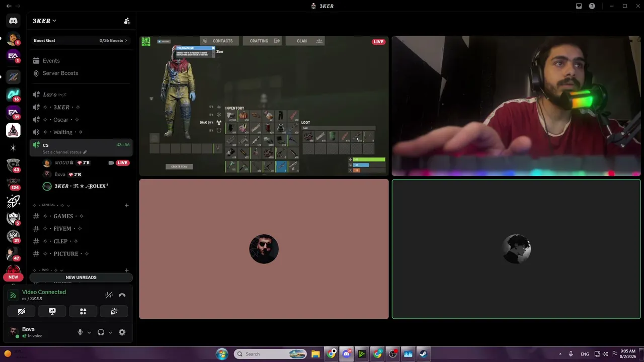Expand the Boost Goal details
The width and height of the screenshot is (644, 362).
(x=82, y=40)
